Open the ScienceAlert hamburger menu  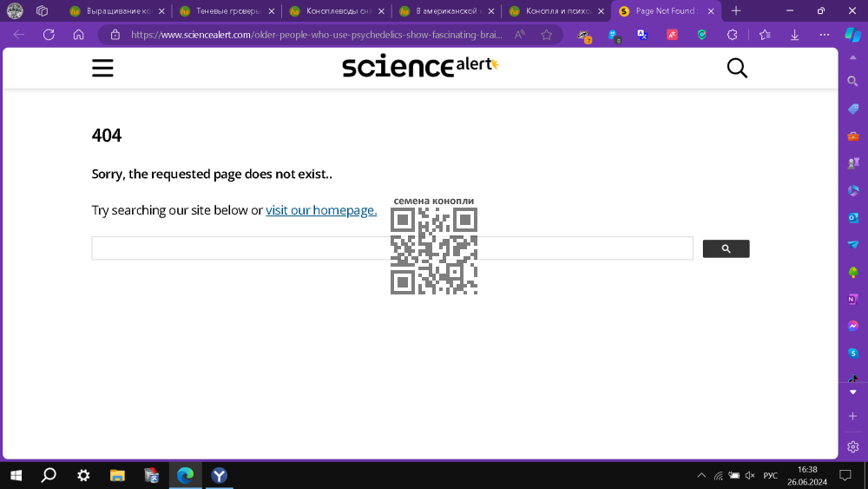tap(102, 68)
